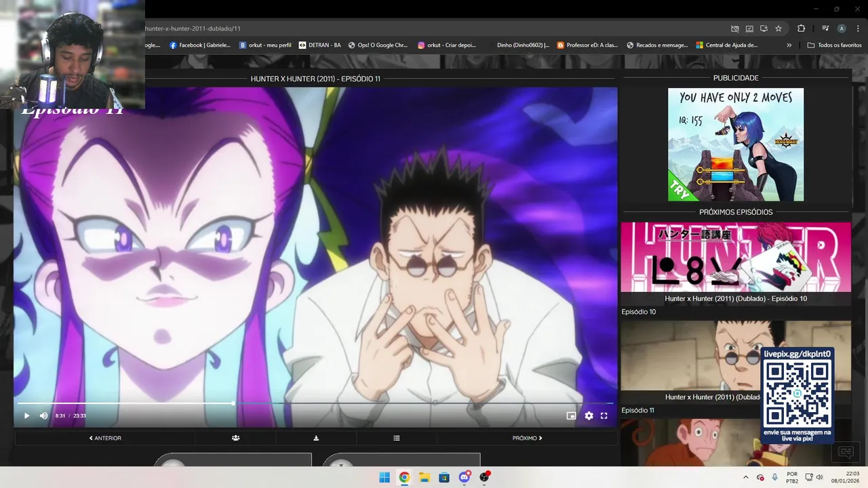Click the group users icon below player
The image size is (868, 488).
click(235, 438)
